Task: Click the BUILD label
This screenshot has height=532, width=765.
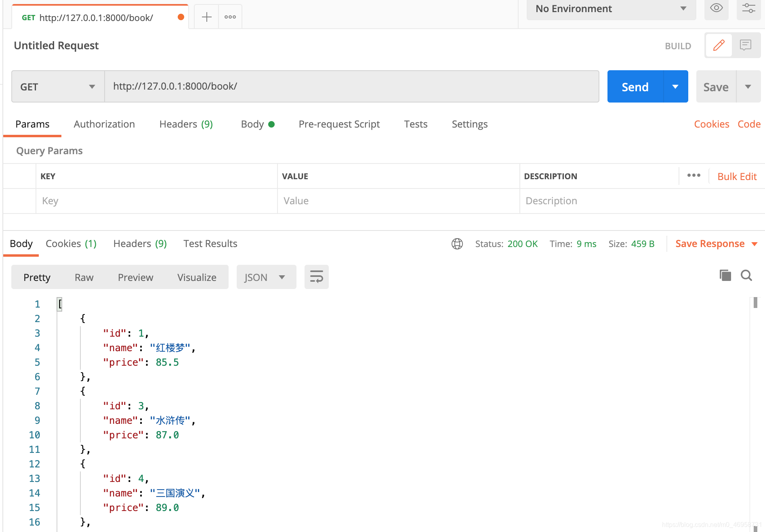Action: [x=678, y=46]
